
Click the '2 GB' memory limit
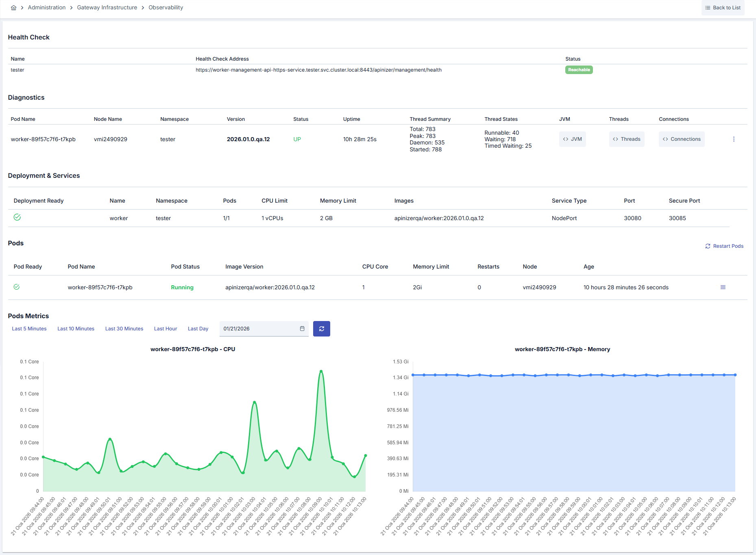[x=326, y=218]
